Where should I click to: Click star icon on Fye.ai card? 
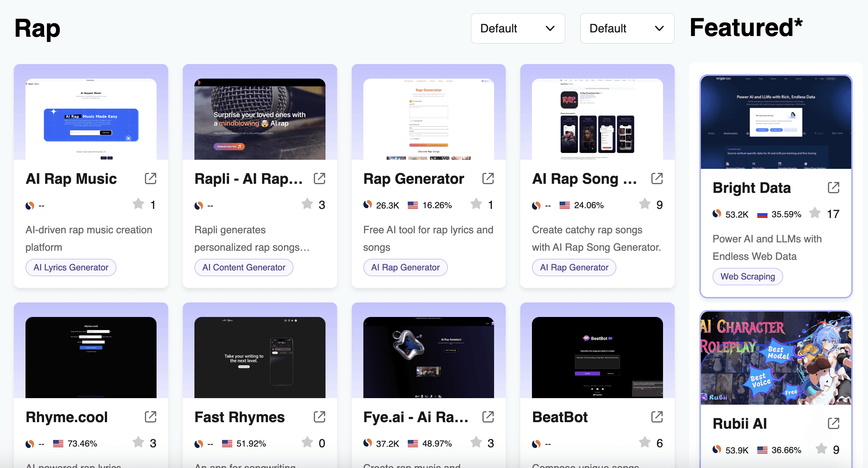click(x=476, y=442)
